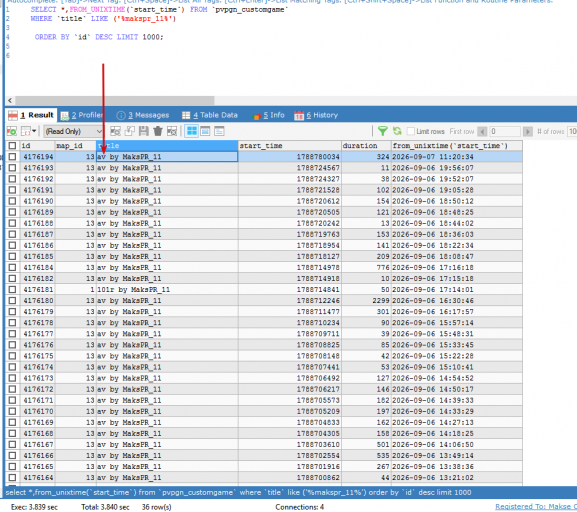
Task: Toggle the select-all header checkbox
Action: click(12, 145)
